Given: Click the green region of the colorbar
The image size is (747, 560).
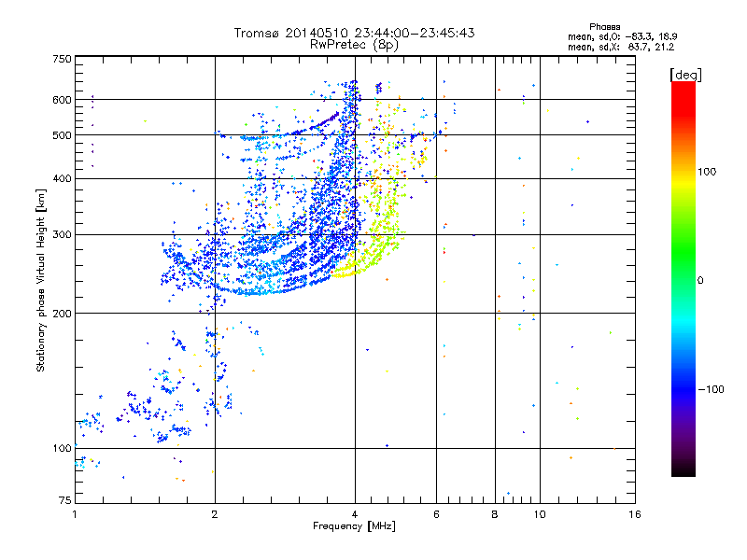Looking at the screenshot, I should pos(684,252).
